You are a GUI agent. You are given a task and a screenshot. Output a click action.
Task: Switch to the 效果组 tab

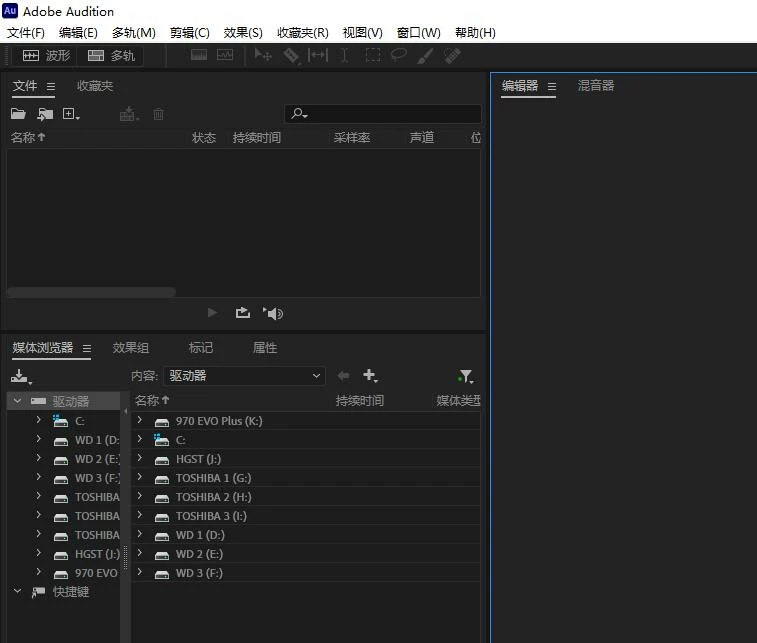[130, 348]
